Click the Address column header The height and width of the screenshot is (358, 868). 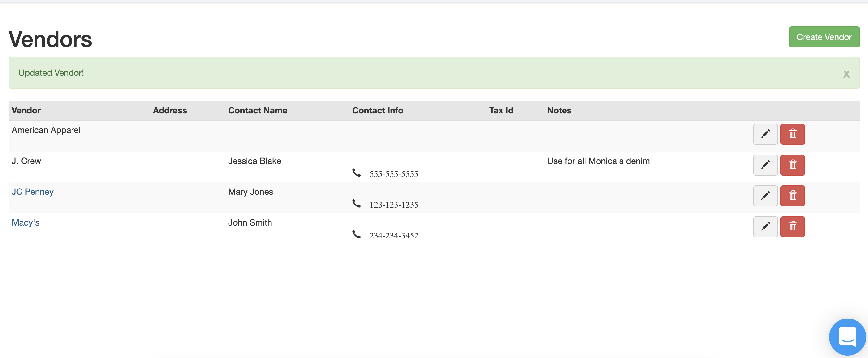coord(170,110)
